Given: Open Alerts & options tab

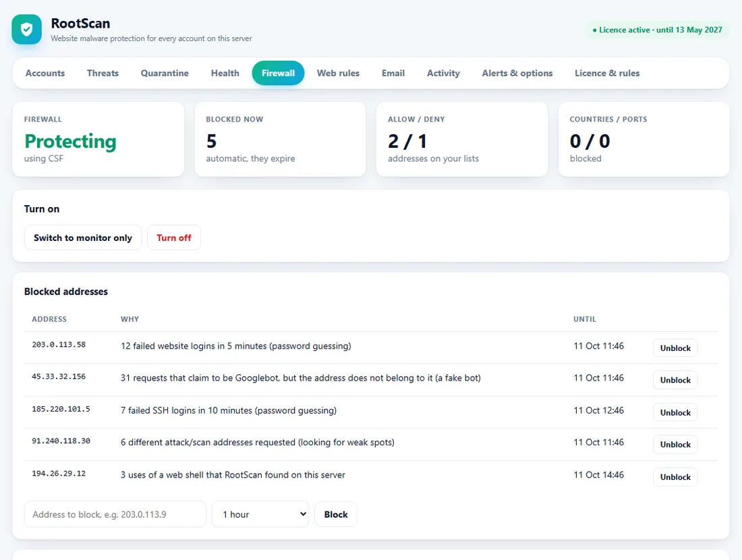Looking at the screenshot, I should click(517, 74).
